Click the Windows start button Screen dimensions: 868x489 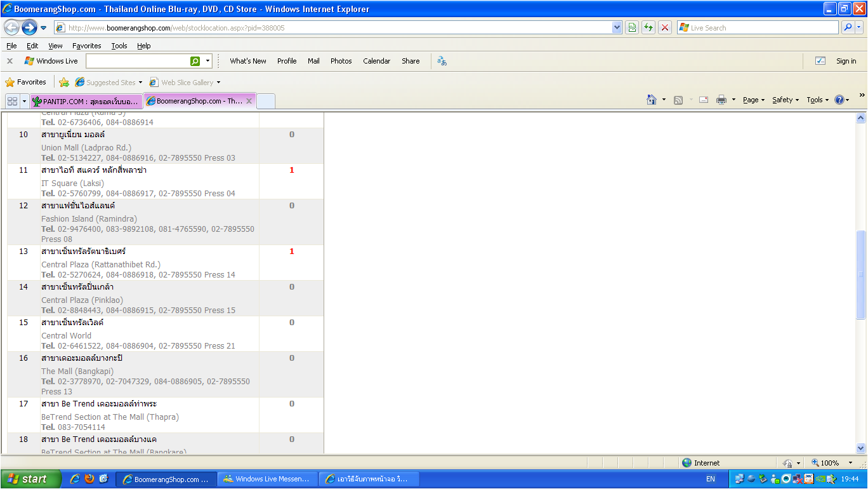(31, 479)
